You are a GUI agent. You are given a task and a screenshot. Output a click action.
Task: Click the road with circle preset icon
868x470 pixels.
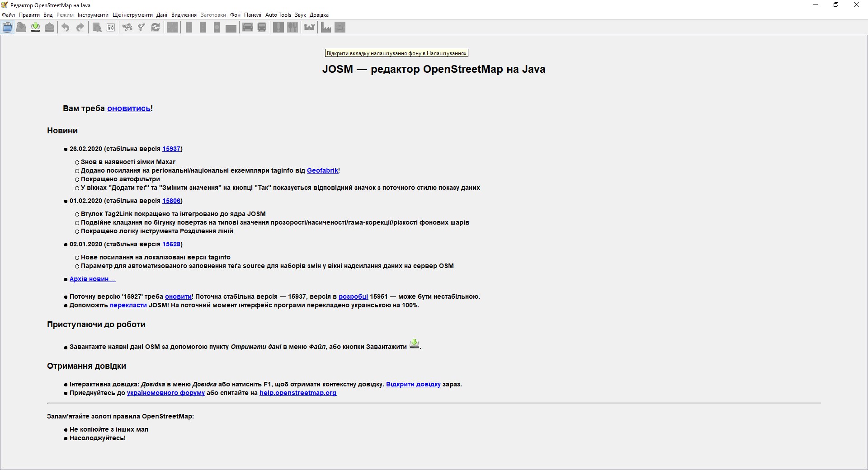(x=217, y=28)
